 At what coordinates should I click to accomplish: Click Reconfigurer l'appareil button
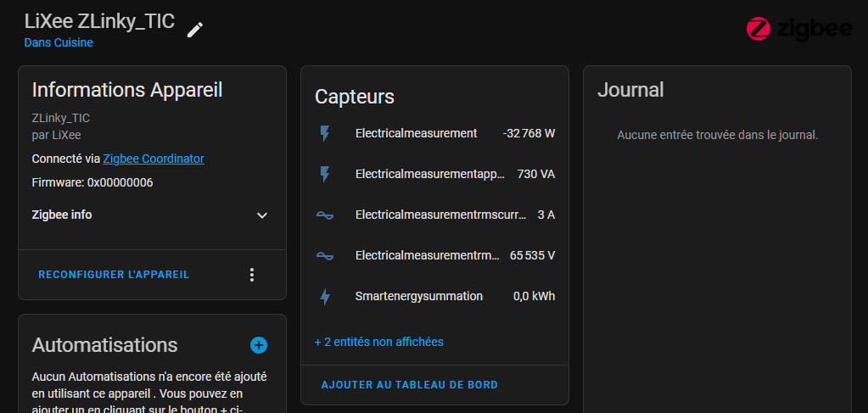[114, 275]
